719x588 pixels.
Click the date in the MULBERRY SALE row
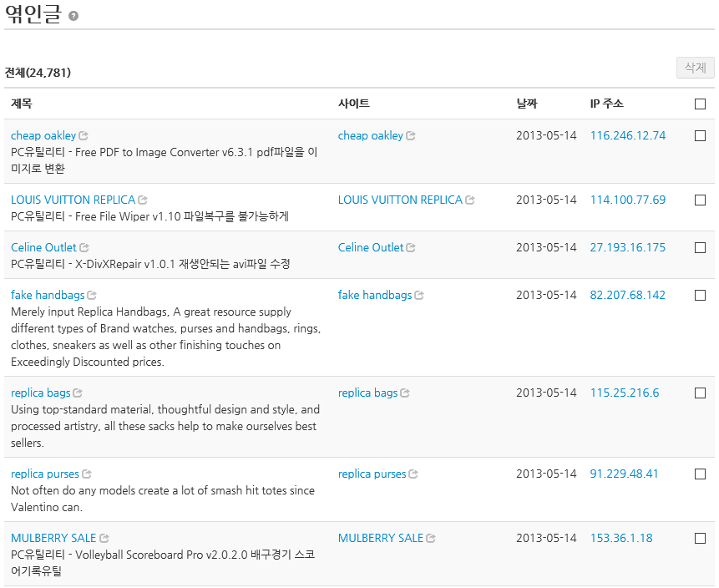coord(546,539)
